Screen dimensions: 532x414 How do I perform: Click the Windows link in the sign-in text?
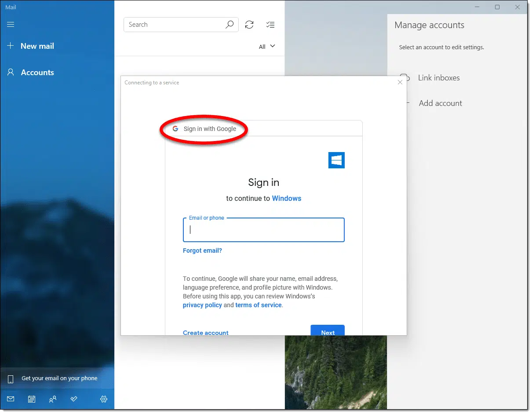coord(287,198)
